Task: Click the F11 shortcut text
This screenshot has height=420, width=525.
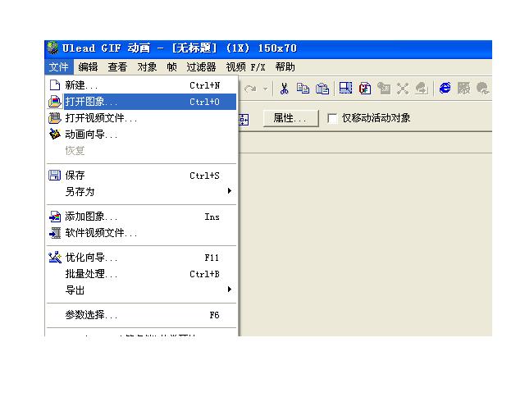Action: [x=212, y=258]
